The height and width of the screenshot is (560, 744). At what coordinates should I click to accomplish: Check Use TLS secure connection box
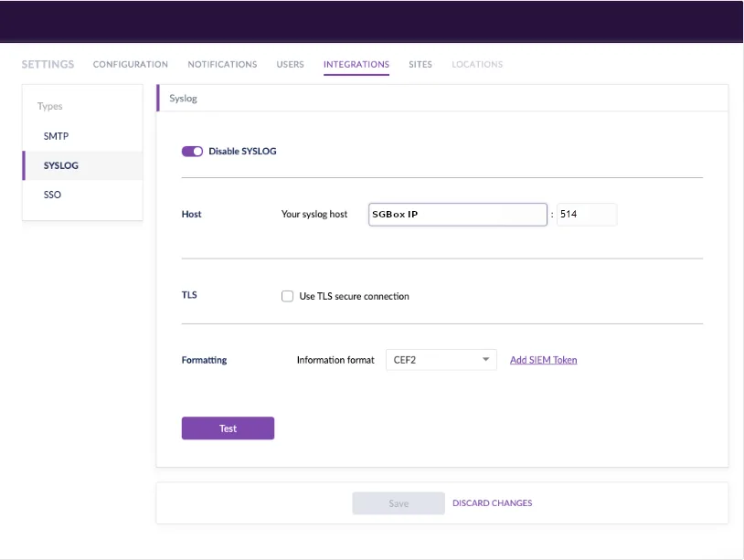(287, 296)
